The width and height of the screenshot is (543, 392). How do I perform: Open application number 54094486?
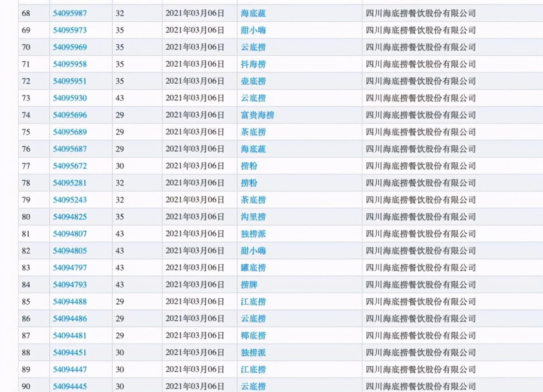tap(70, 319)
